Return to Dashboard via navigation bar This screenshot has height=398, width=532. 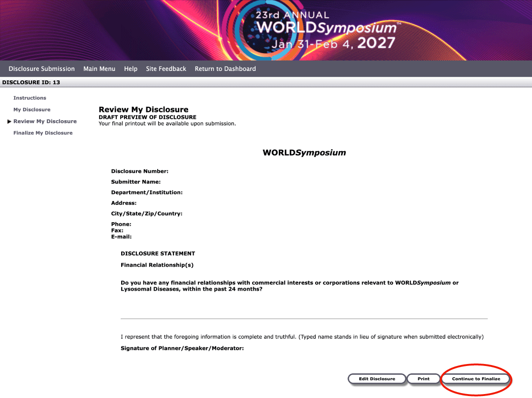(x=225, y=69)
